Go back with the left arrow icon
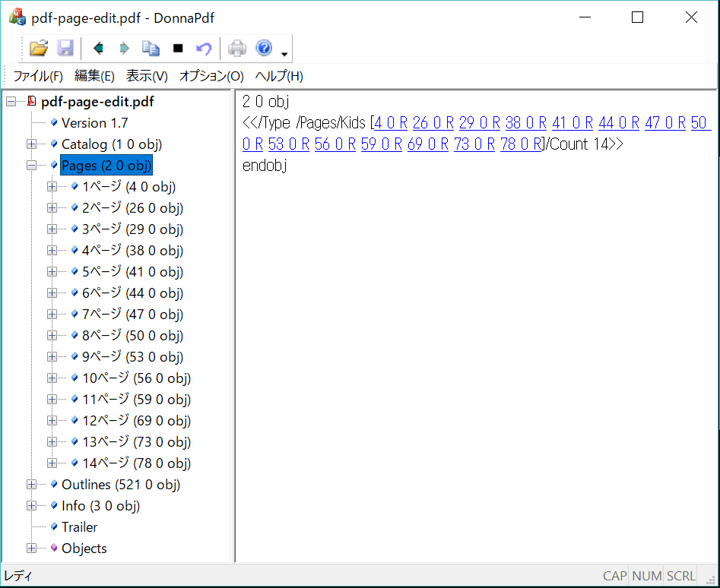The height and width of the screenshot is (588, 720). coord(97,49)
